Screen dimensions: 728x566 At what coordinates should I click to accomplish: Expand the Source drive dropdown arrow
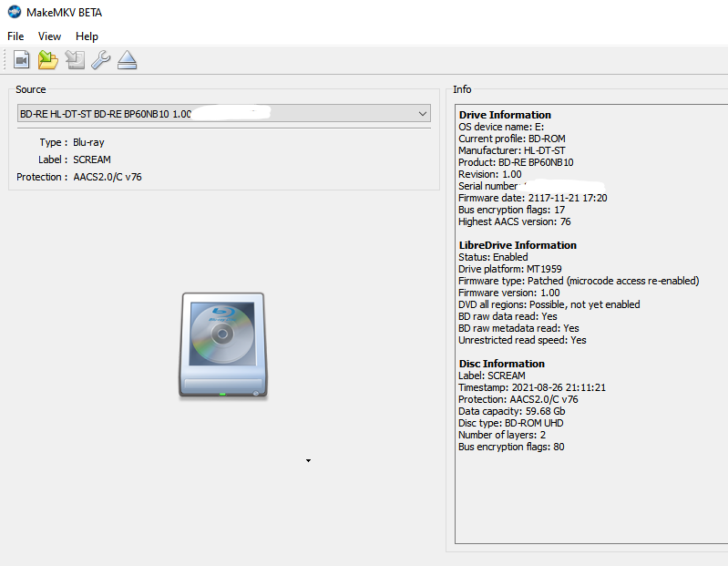click(x=422, y=114)
